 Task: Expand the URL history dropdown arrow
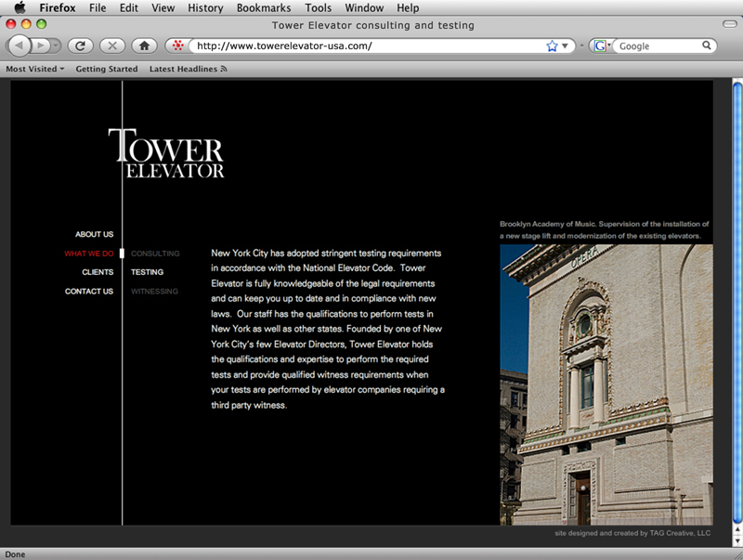(x=566, y=46)
